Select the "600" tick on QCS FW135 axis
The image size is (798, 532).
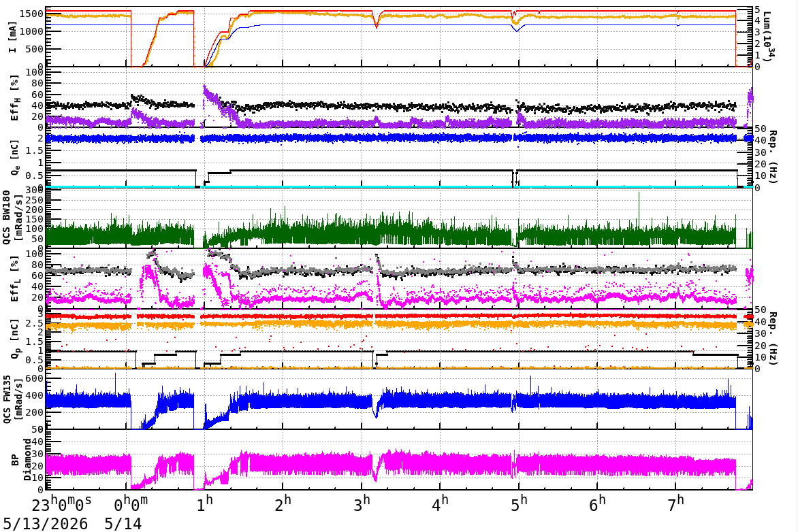(35, 378)
